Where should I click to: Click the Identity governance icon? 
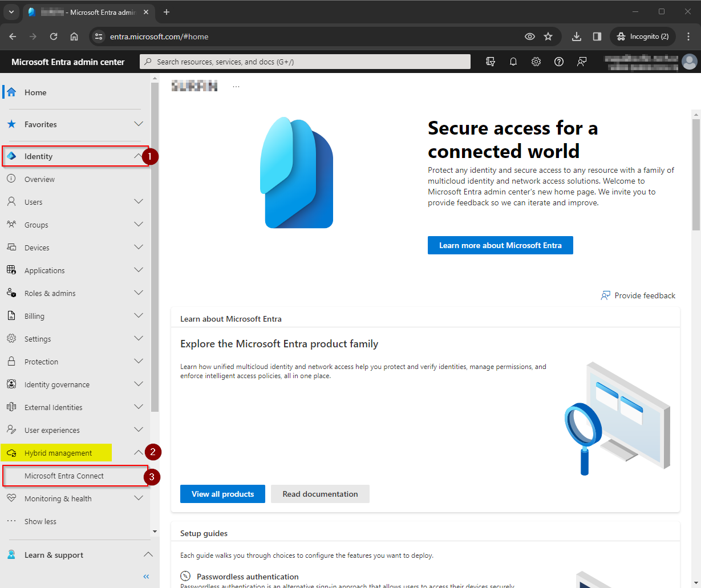click(x=11, y=384)
